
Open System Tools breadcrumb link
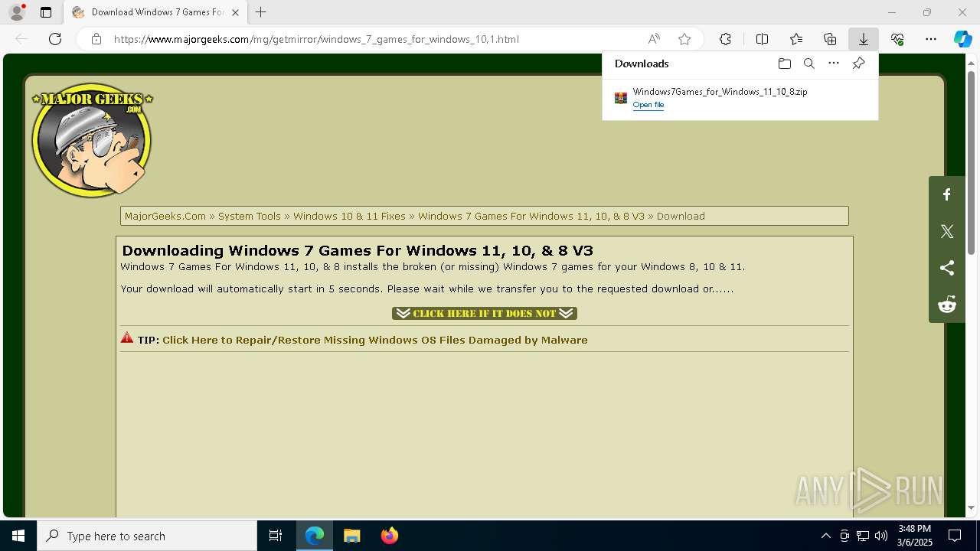click(250, 216)
